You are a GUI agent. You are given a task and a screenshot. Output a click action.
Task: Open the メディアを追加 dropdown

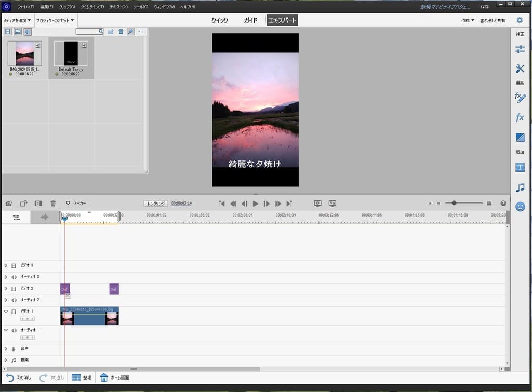coord(17,20)
